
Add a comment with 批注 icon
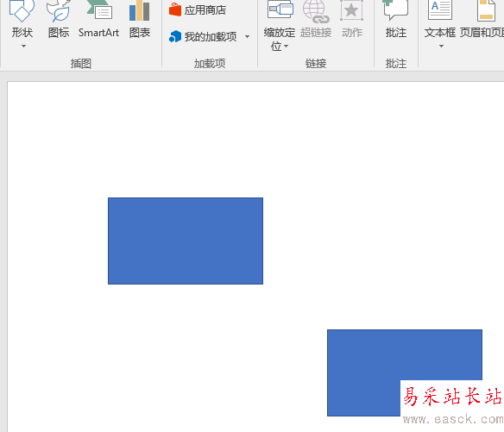coord(395,9)
